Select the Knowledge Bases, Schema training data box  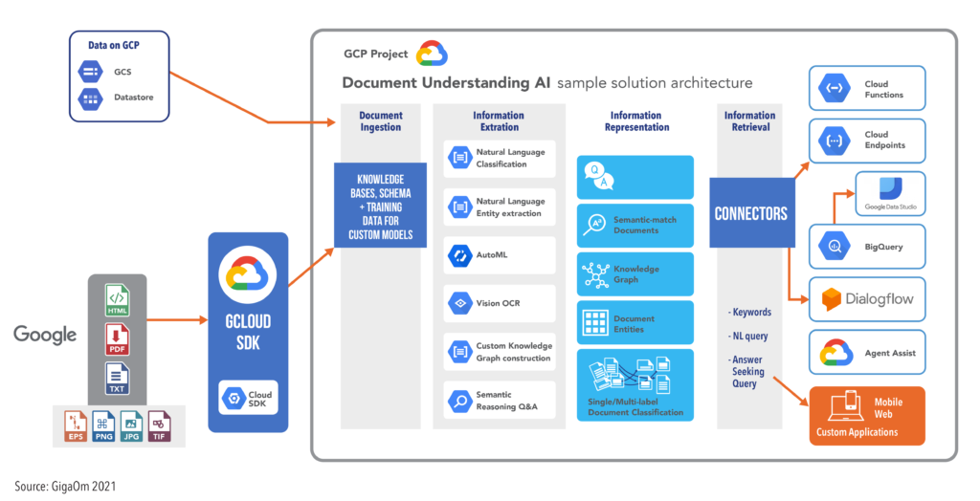click(380, 206)
